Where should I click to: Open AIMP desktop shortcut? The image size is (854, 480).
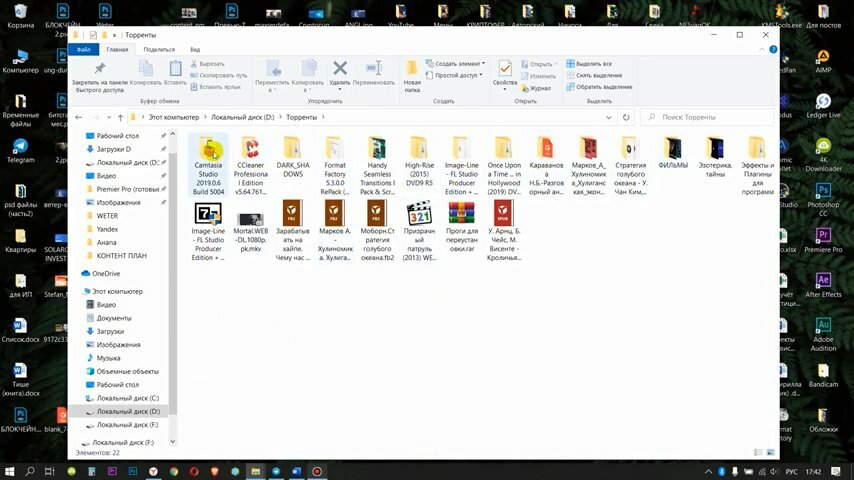(823, 61)
